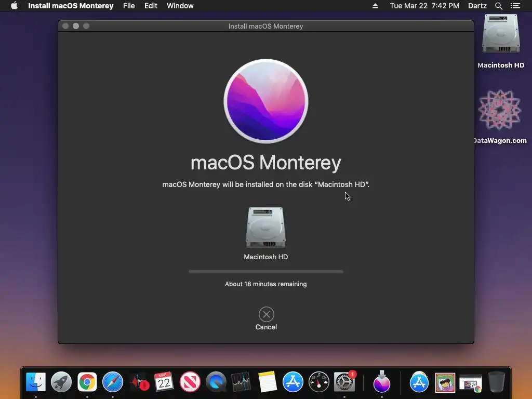Open QuickTime Player from the Dock

tap(216, 382)
